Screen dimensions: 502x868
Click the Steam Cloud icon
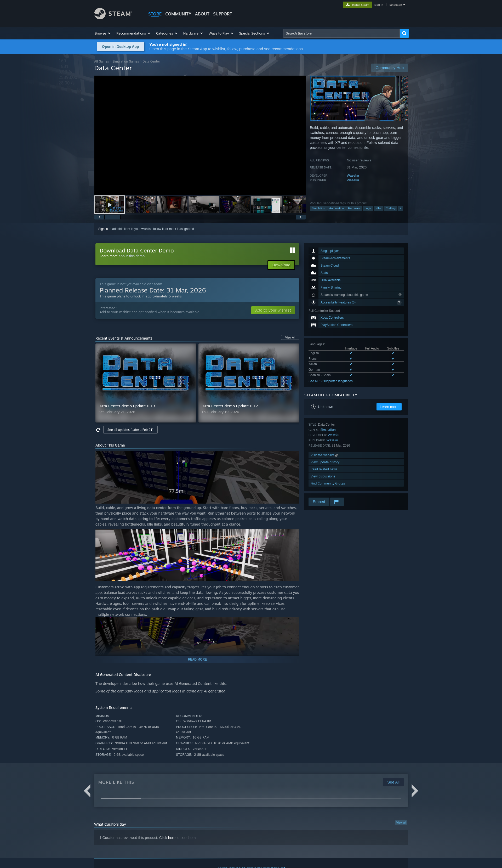tap(313, 266)
